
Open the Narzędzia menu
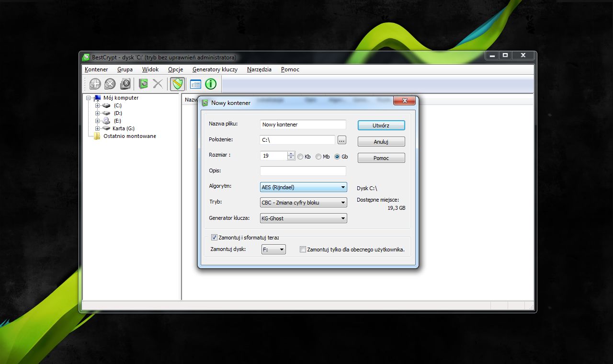pyautogui.click(x=259, y=69)
